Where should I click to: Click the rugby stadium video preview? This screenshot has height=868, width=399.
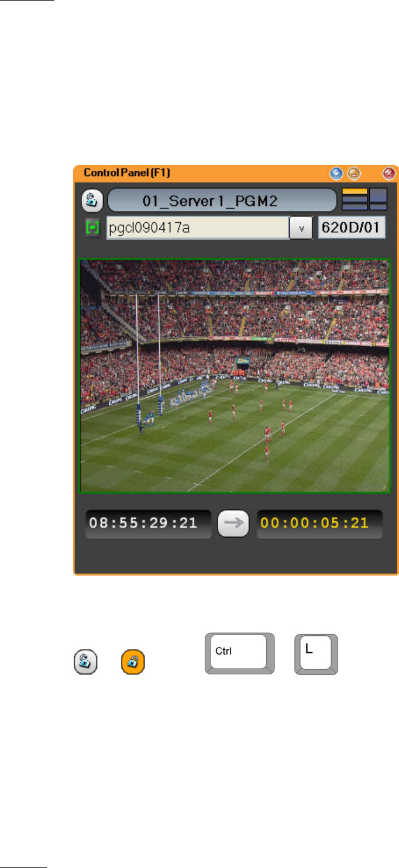pos(235,376)
